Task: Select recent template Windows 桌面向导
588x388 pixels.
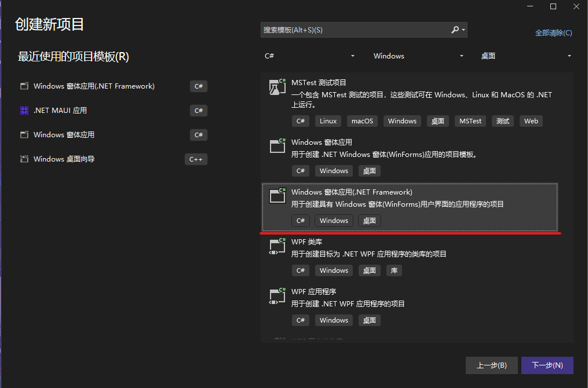Action: click(x=113, y=159)
